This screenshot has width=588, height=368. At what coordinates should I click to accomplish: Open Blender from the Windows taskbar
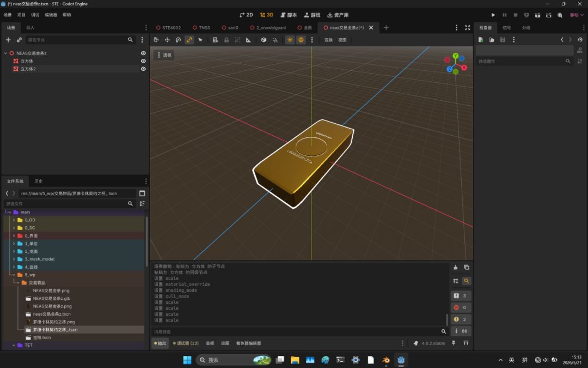coord(385,360)
